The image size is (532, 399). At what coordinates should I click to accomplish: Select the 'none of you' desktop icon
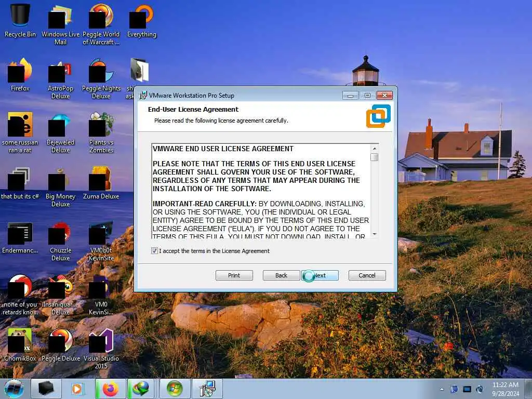coord(20,295)
